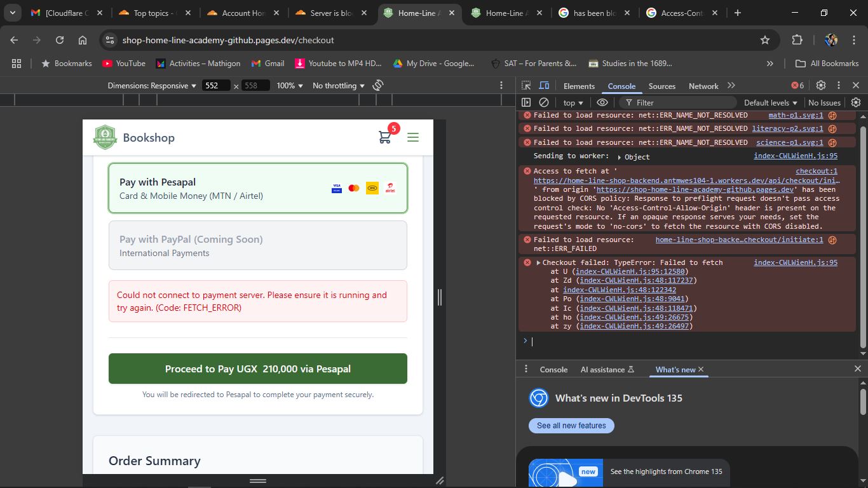The width and height of the screenshot is (868, 488).
Task: Open the tab search dropdown arrow
Action: pos(12,13)
